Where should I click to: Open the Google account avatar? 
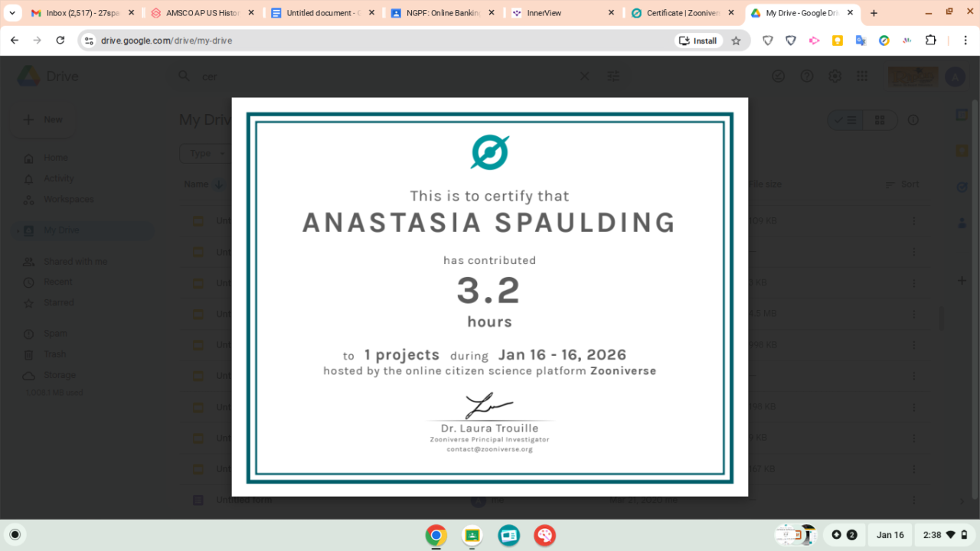coord(955,77)
